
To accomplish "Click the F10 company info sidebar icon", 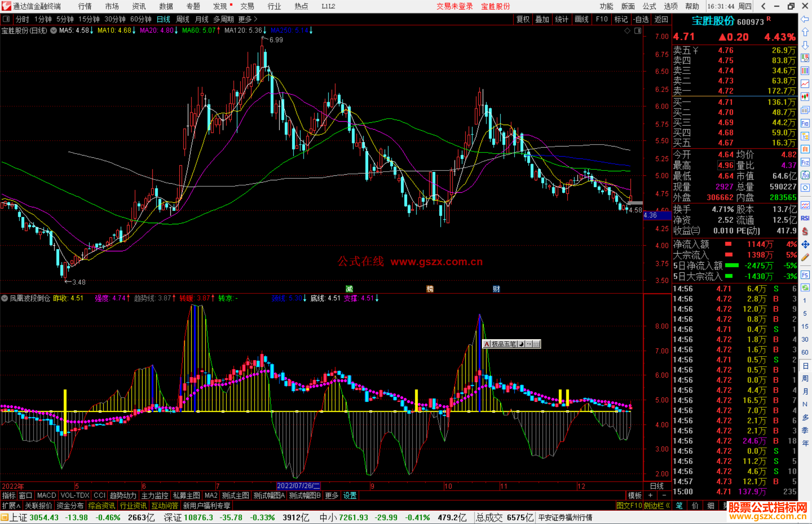I will [805, 124].
